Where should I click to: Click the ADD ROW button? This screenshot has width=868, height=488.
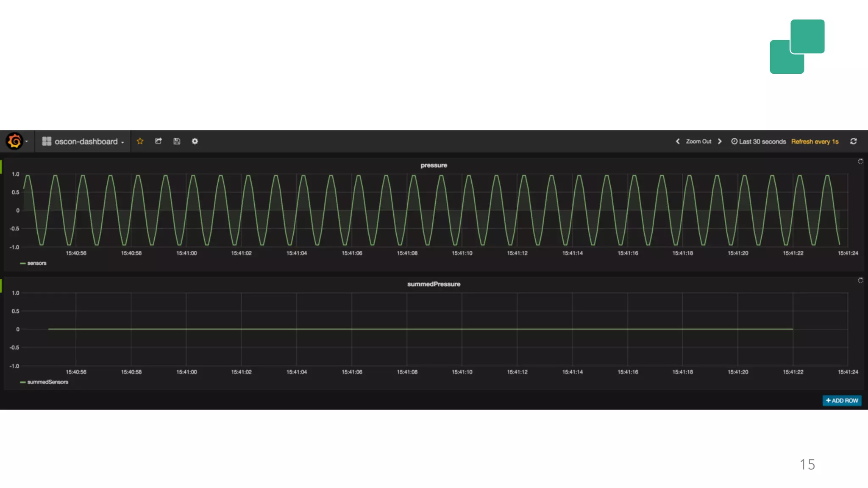[x=842, y=400]
